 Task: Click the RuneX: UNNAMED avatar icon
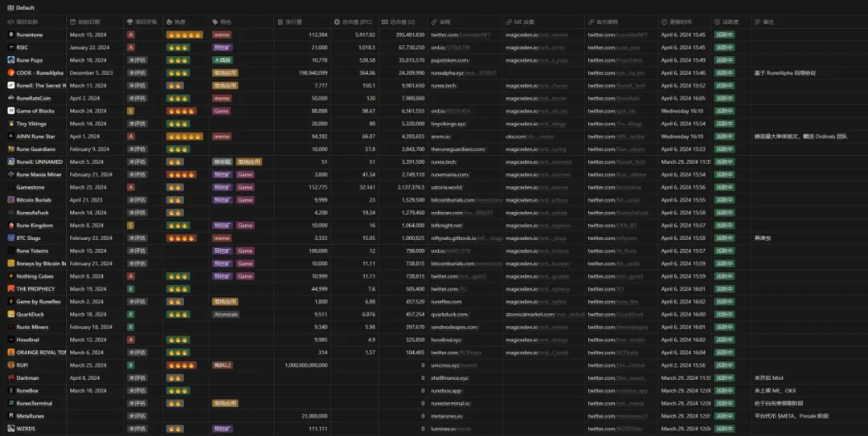pos(11,162)
